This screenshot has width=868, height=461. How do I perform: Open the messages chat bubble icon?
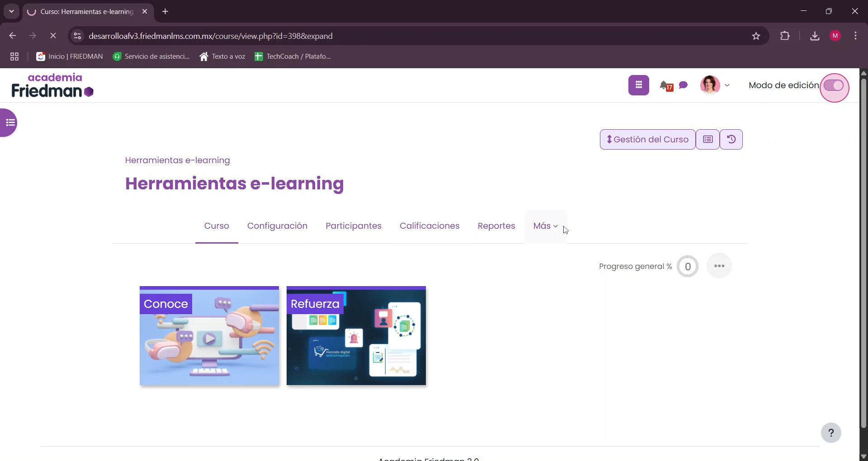[x=684, y=85]
